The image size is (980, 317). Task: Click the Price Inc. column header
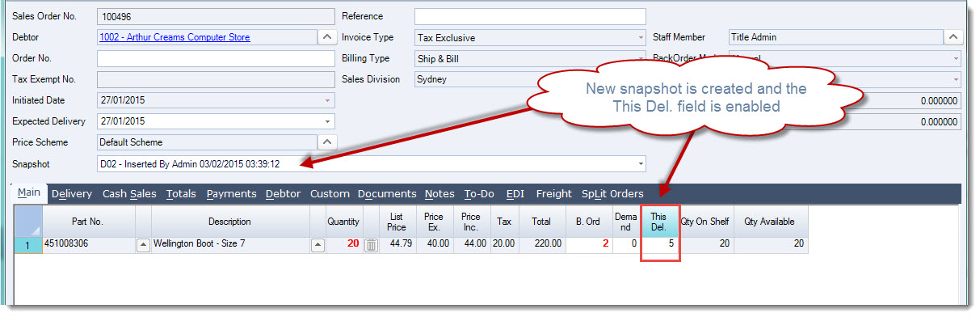point(471,221)
